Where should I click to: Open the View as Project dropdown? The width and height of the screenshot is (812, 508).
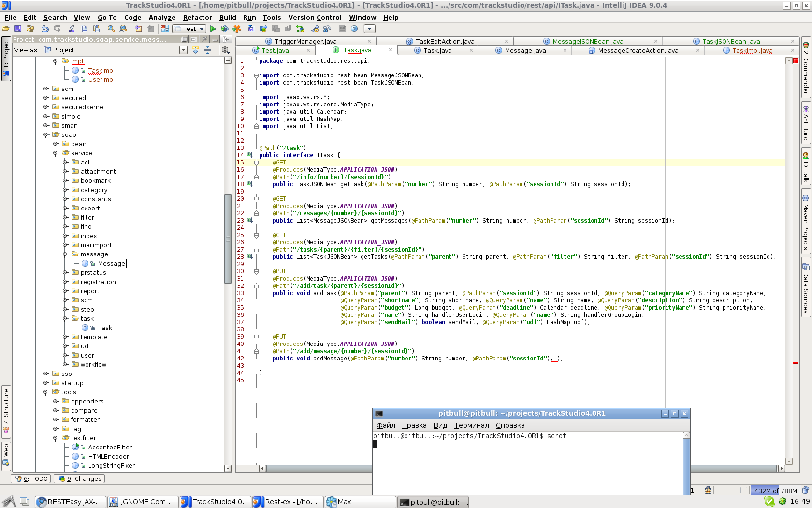pyautogui.click(x=183, y=50)
